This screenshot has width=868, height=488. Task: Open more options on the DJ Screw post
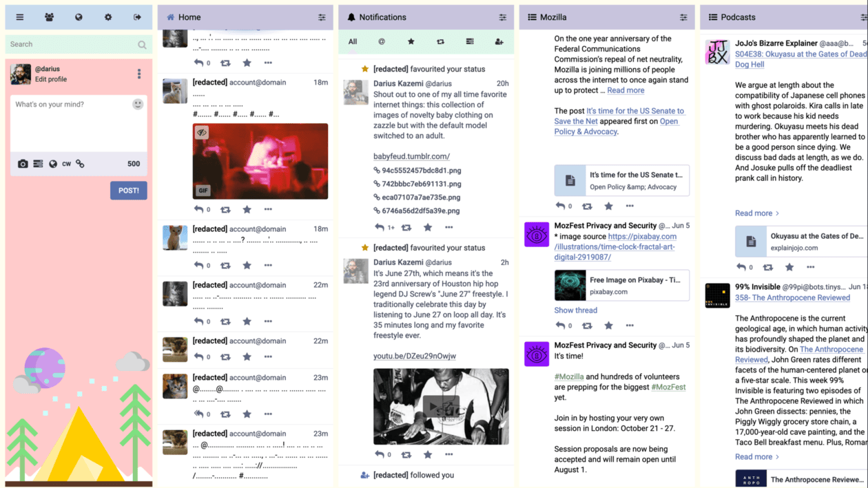click(449, 454)
